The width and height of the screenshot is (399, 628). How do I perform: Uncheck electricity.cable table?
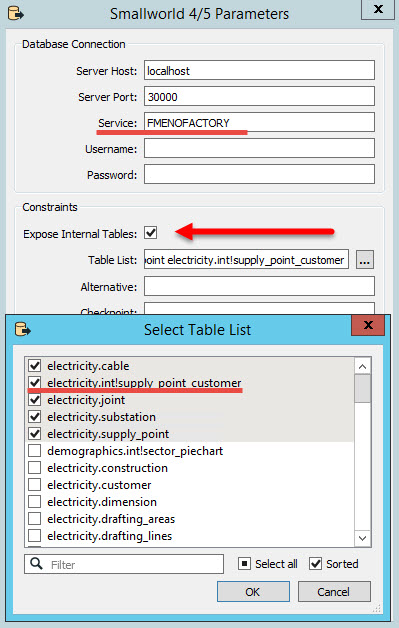click(35, 365)
